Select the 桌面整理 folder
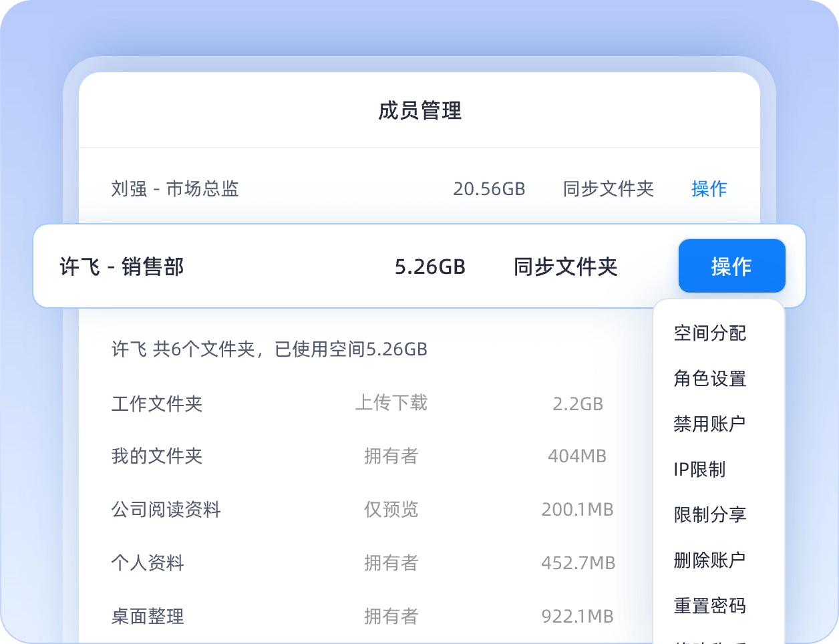839x644 pixels. [148, 616]
